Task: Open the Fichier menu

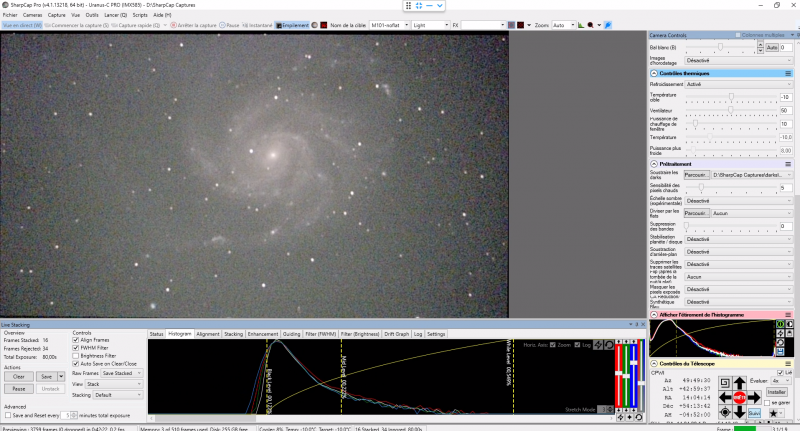Action: coord(10,15)
